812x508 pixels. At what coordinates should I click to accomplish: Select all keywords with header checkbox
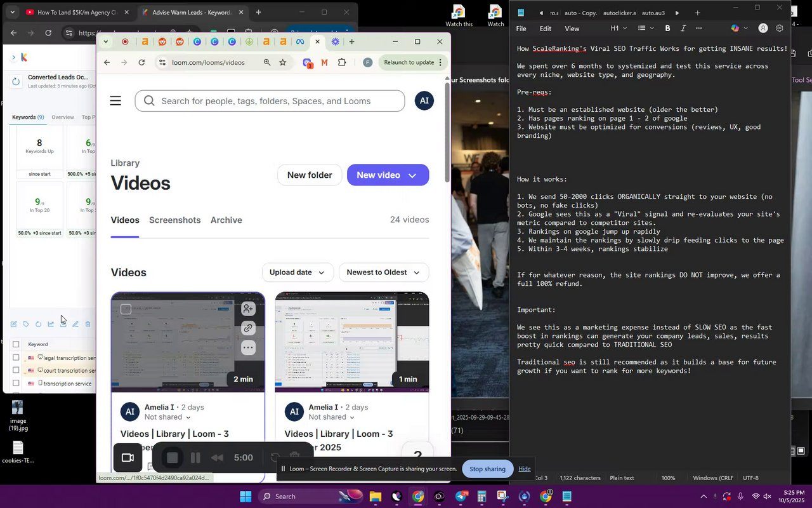pos(16,345)
